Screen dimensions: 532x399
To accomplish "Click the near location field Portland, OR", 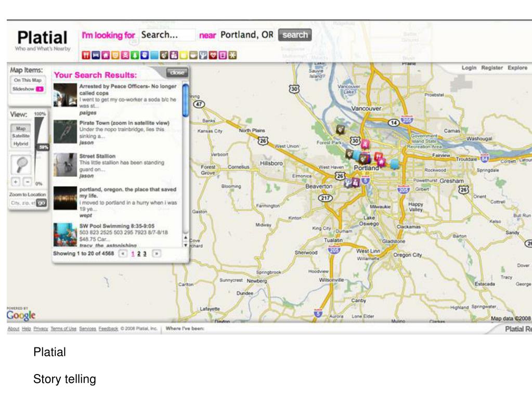I will point(247,35).
